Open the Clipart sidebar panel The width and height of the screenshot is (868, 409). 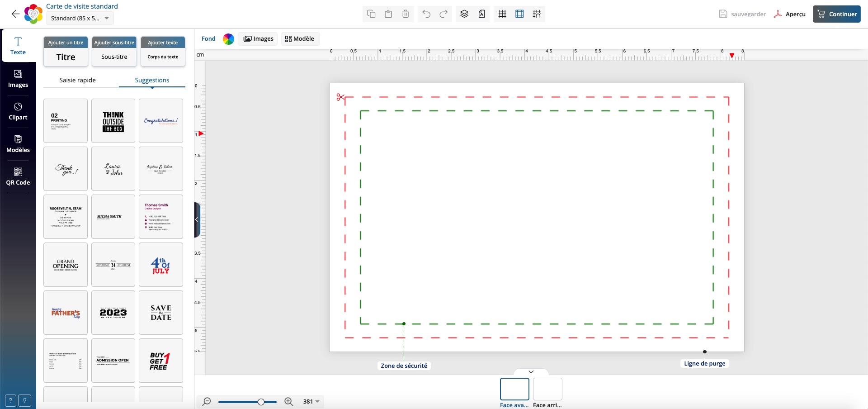(x=18, y=111)
